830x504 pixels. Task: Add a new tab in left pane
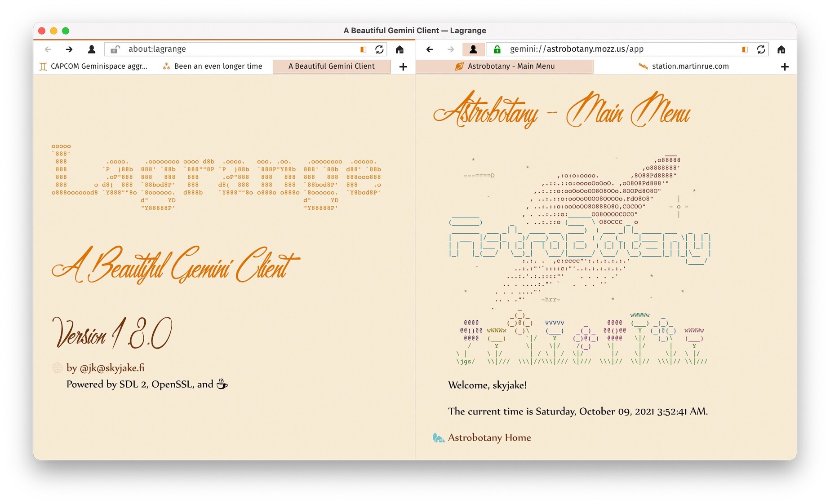coord(403,67)
